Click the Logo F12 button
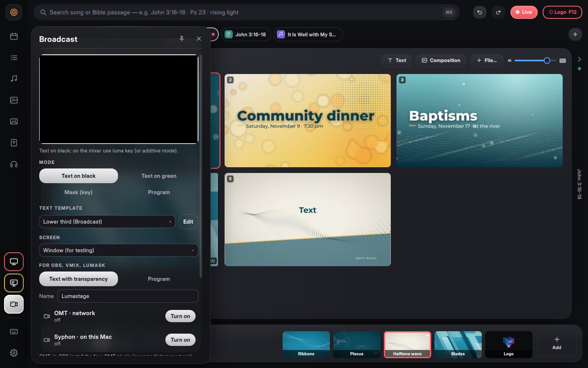Image resolution: width=588 pixels, height=368 pixels. point(562,12)
